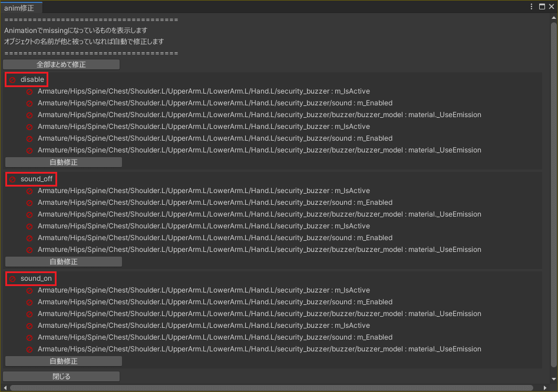The height and width of the screenshot is (392, 558).
Task: Click the 全部まとめて修正 button
Action: click(x=61, y=64)
